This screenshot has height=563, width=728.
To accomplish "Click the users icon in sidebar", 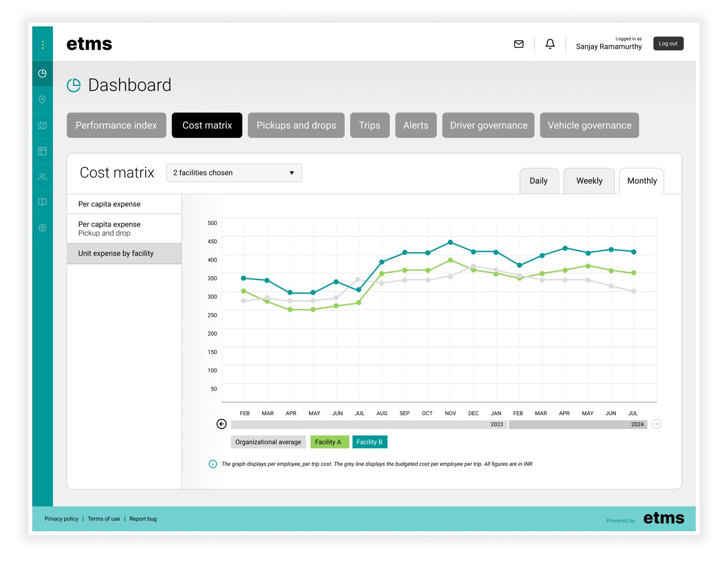I will click(42, 177).
